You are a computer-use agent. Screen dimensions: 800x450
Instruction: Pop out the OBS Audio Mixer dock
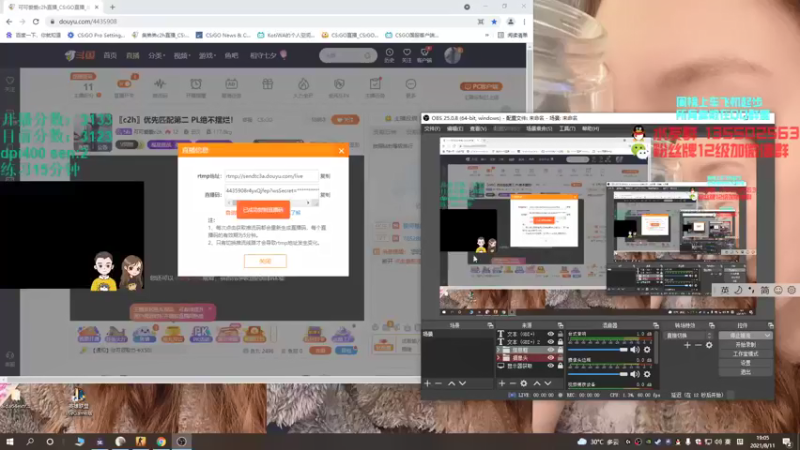[656, 326]
